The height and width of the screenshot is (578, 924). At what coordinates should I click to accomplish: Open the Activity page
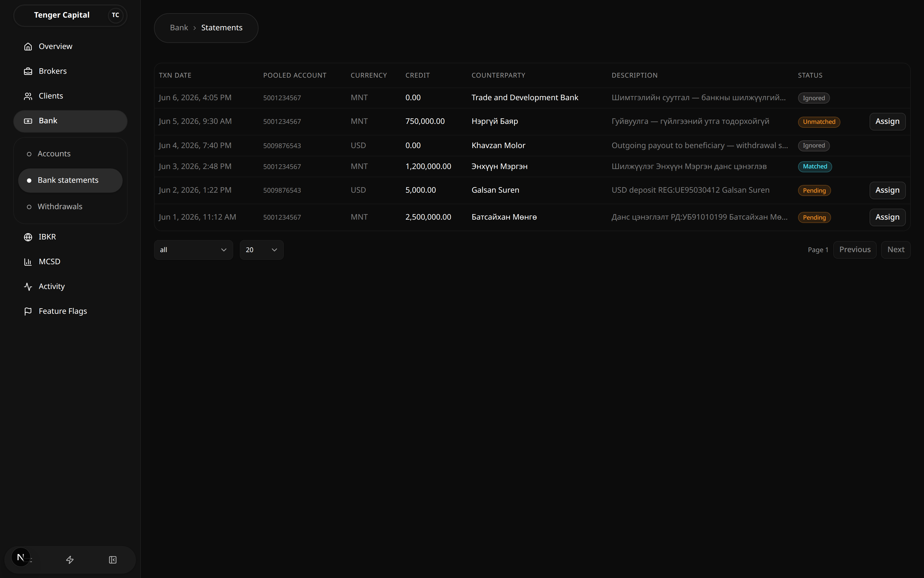[70, 287]
